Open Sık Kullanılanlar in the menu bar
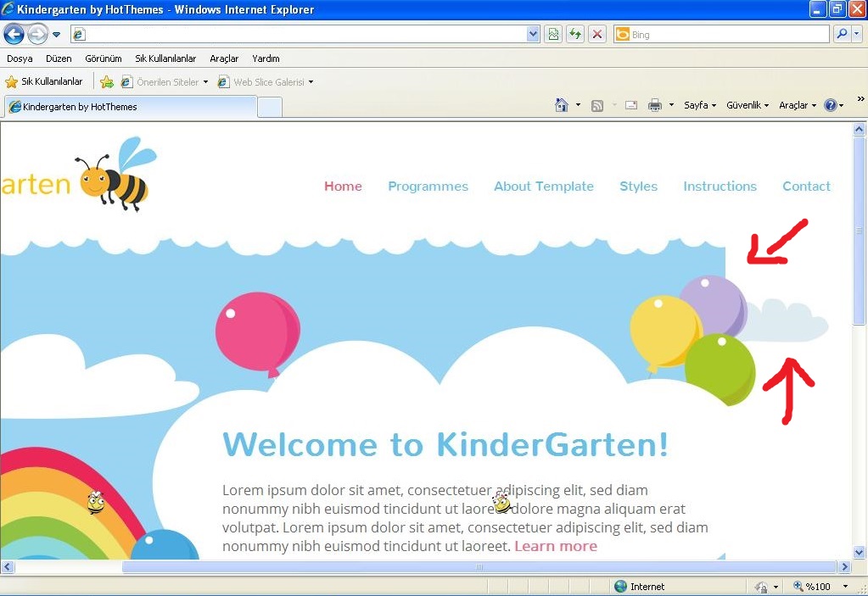Image resolution: width=868 pixels, height=596 pixels. coord(165,58)
